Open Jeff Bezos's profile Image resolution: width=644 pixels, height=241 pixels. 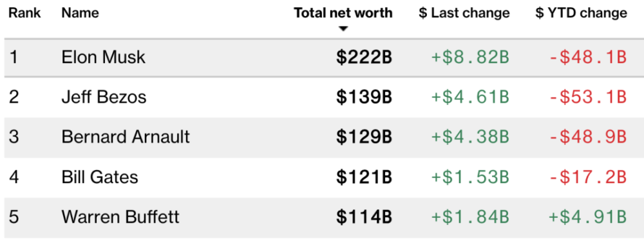click(104, 97)
